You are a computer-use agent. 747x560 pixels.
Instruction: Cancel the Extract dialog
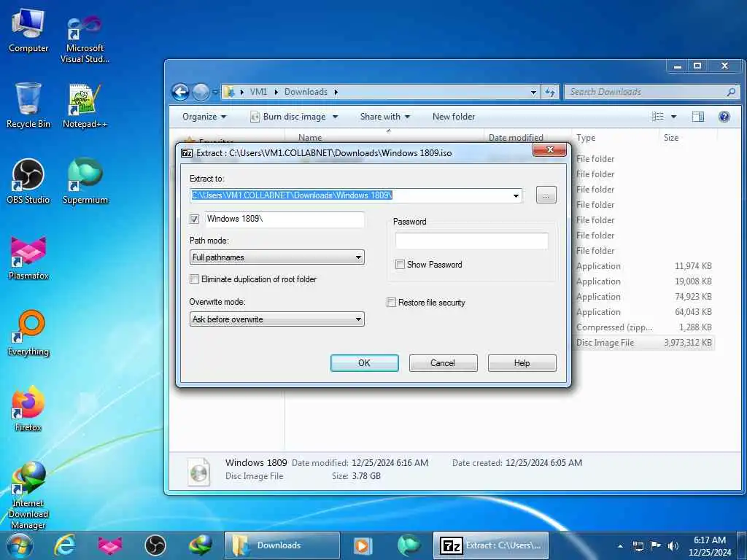click(x=443, y=363)
